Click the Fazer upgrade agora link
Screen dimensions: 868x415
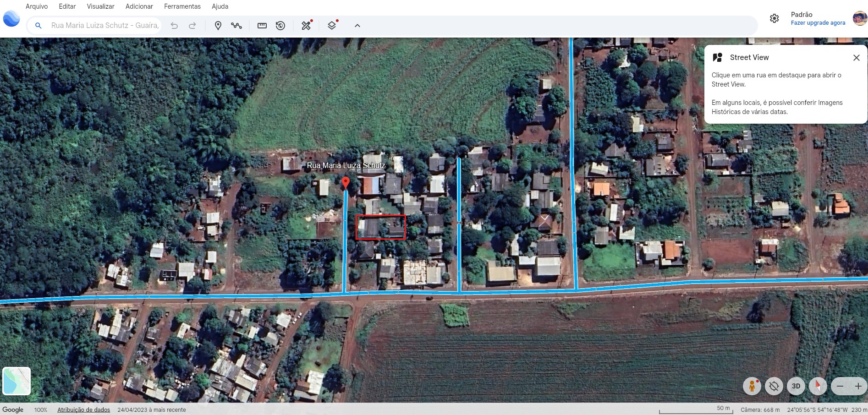pos(818,23)
